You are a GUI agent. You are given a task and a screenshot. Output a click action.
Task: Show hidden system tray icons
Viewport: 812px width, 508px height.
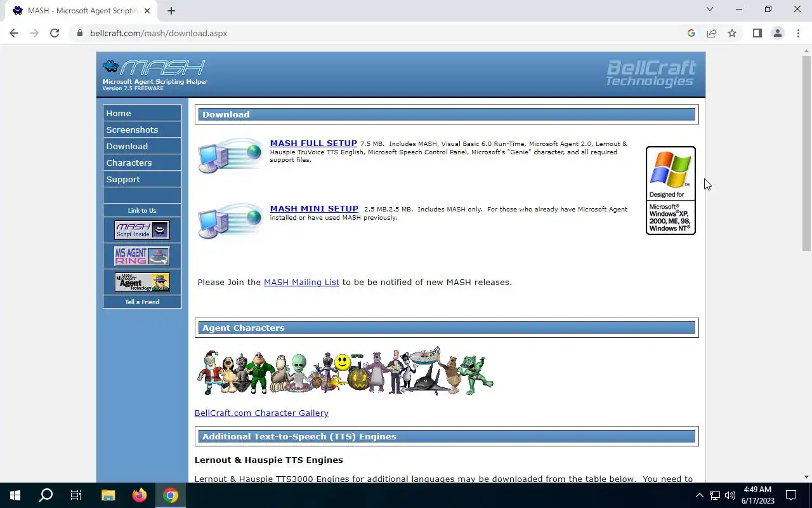click(699, 495)
